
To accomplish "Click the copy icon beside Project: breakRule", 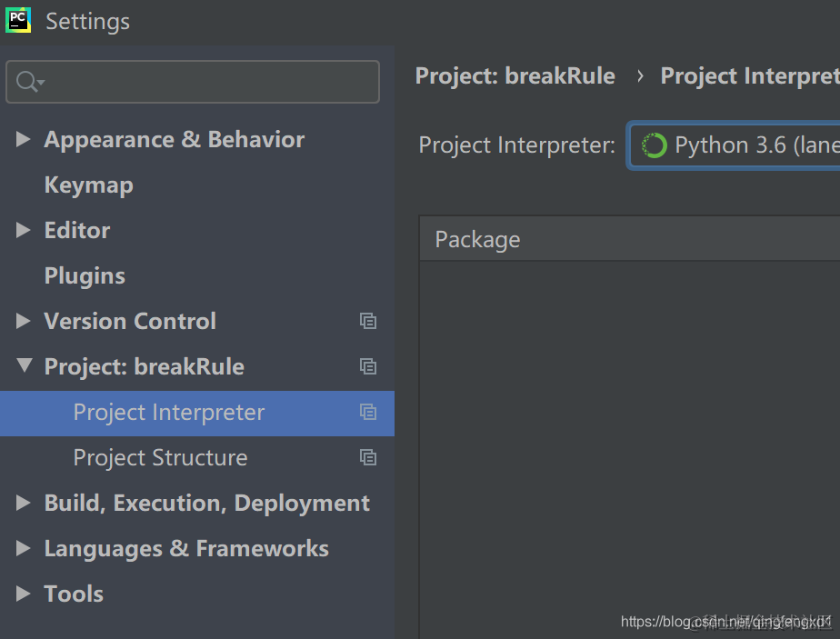I will (368, 366).
